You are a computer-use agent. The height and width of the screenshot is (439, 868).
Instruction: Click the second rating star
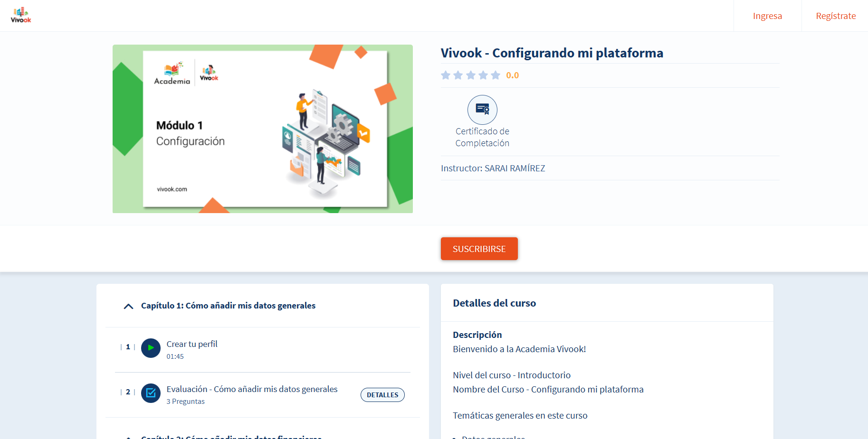coord(458,75)
